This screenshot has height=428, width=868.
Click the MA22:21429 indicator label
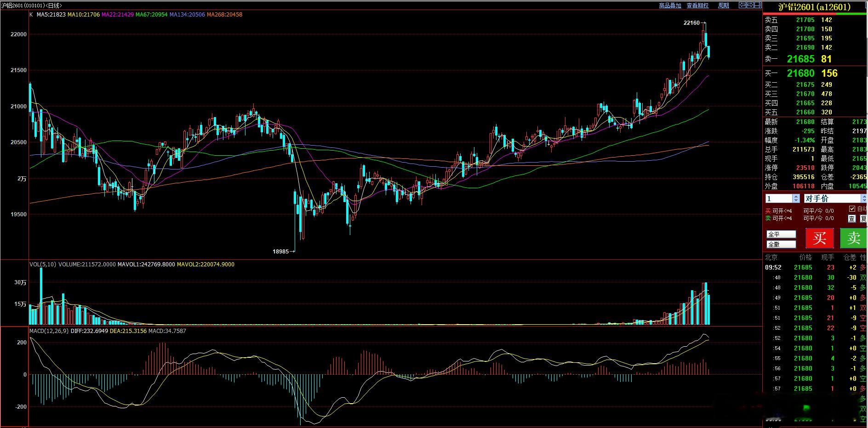tap(118, 15)
